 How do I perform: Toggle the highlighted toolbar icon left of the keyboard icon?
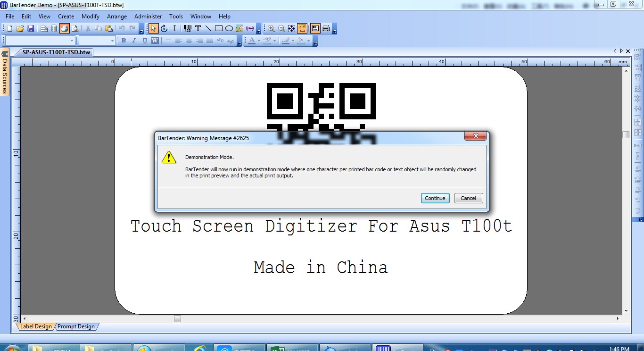pyautogui.click(x=315, y=29)
